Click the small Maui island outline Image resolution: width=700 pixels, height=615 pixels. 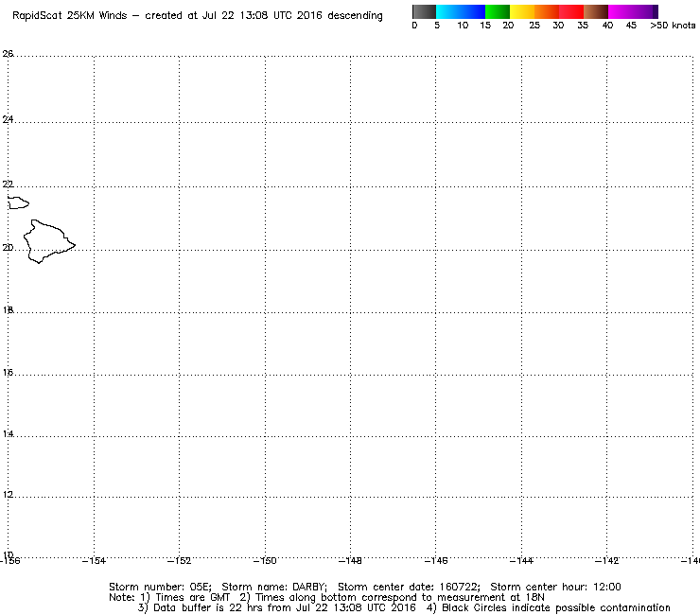click(x=18, y=202)
